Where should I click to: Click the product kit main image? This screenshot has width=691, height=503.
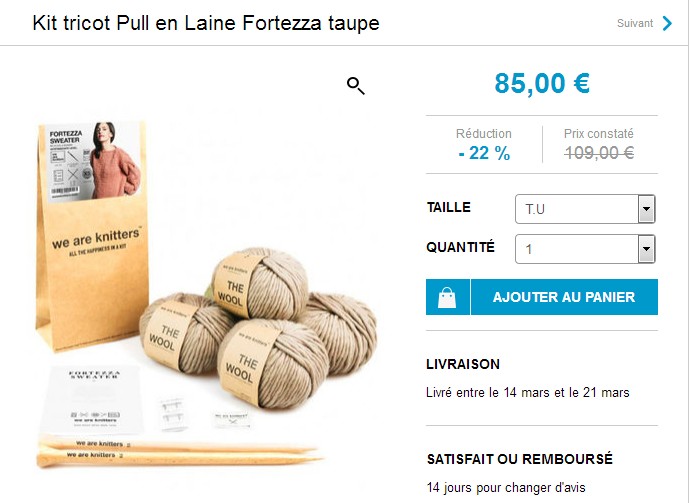pyautogui.click(x=206, y=295)
